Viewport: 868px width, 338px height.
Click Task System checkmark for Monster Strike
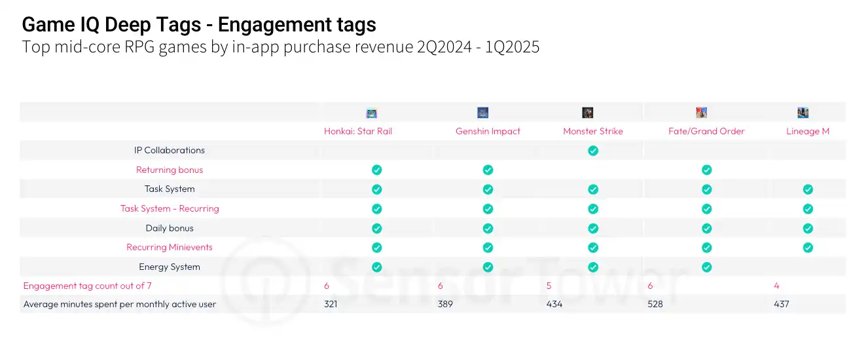[x=593, y=189]
